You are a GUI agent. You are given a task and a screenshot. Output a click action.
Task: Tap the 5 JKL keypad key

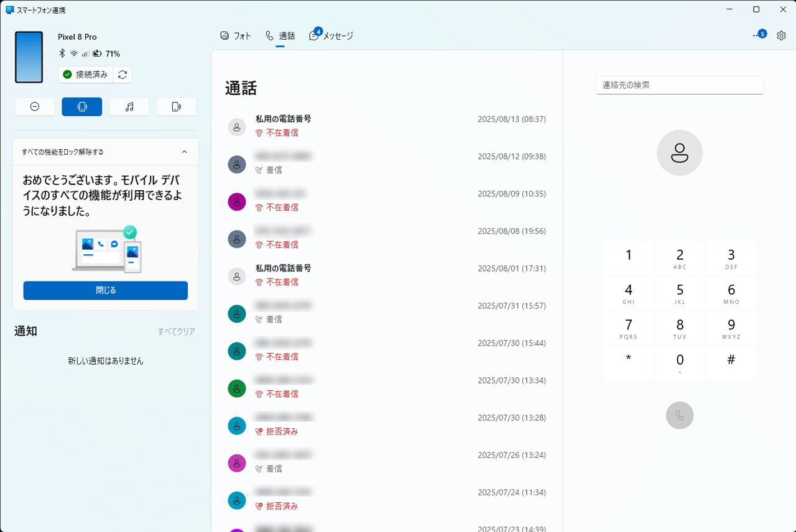click(680, 293)
